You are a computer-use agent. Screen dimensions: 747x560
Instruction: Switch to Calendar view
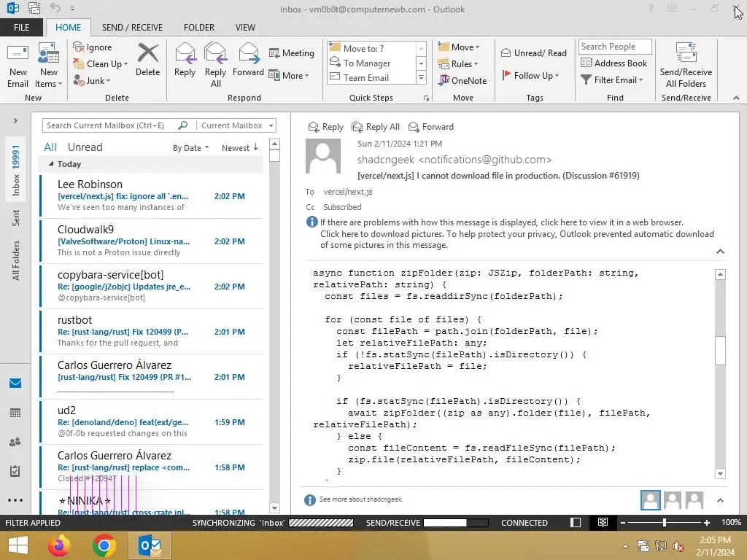tap(15, 413)
